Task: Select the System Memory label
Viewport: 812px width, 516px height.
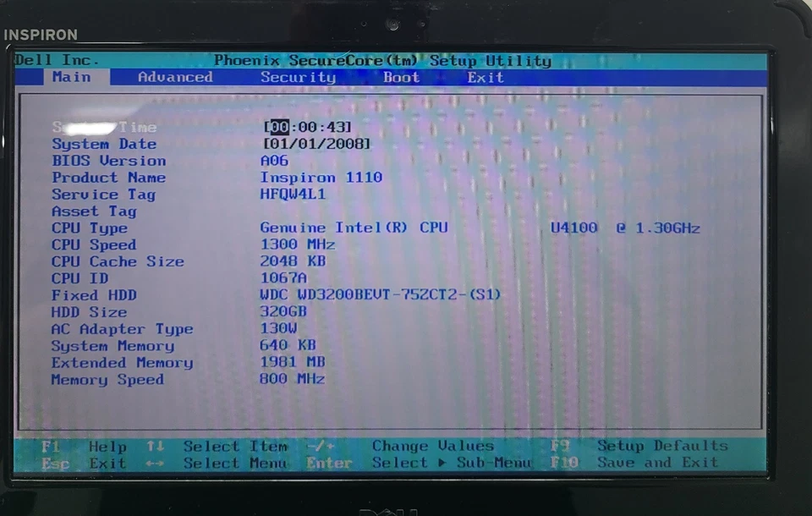Action: pyautogui.click(x=112, y=346)
